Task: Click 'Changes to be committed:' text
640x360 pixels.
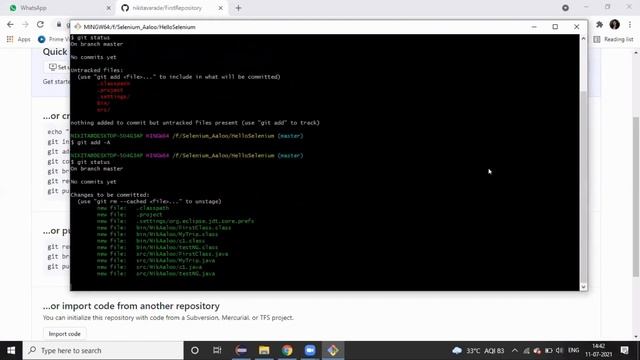Action: click(x=110, y=195)
